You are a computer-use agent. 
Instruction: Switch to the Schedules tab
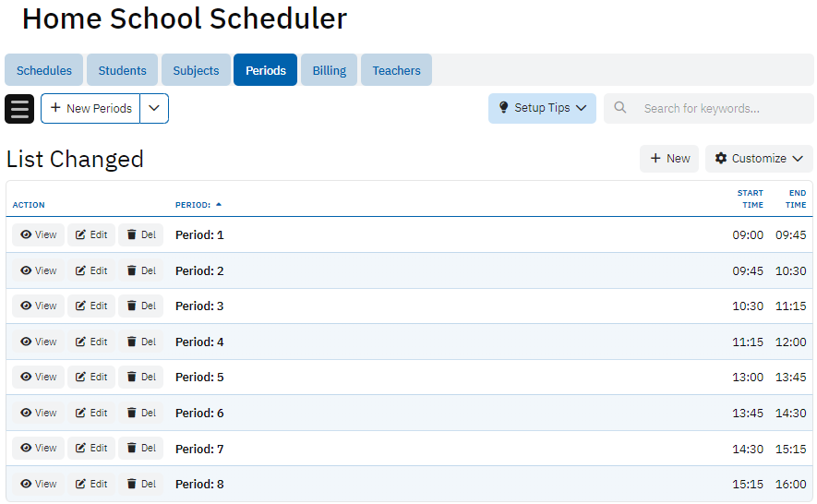tap(44, 71)
